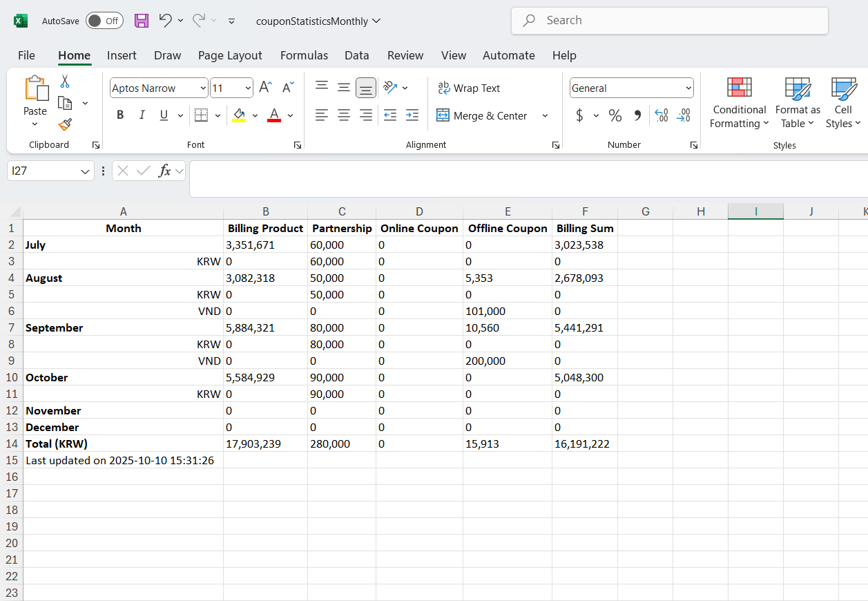The width and height of the screenshot is (868, 601).
Task: Open the Formulas tab
Action: [304, 55]
